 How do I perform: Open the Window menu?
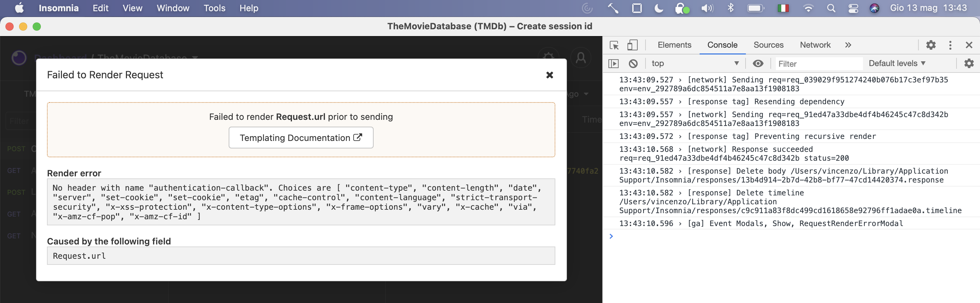click(x=173, y=8)
